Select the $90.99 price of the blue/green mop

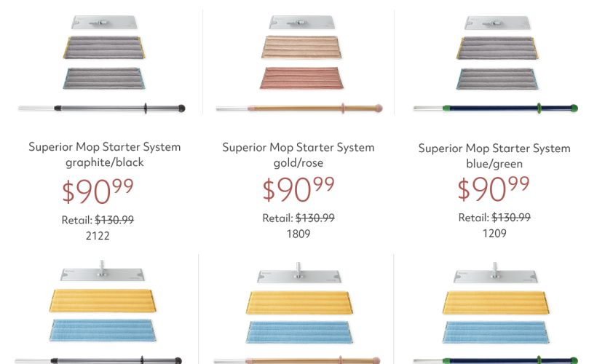point(494,189)
